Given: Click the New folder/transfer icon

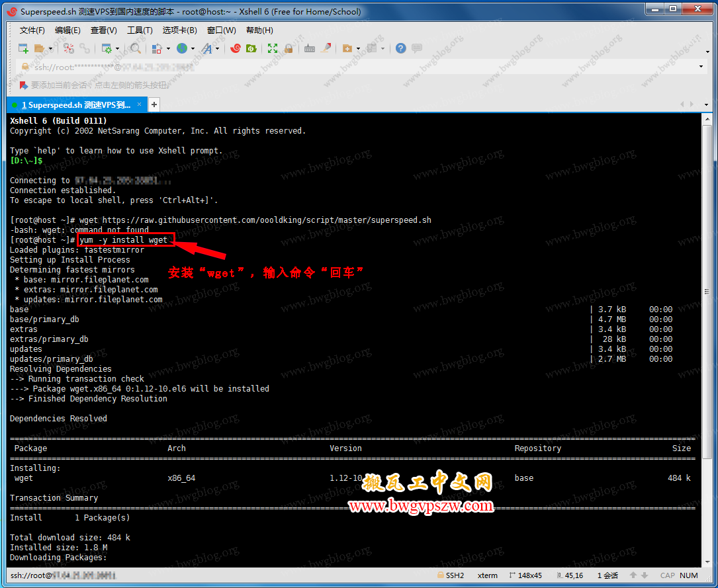Looking at the screenshot, I should click(x=347, y=48).
